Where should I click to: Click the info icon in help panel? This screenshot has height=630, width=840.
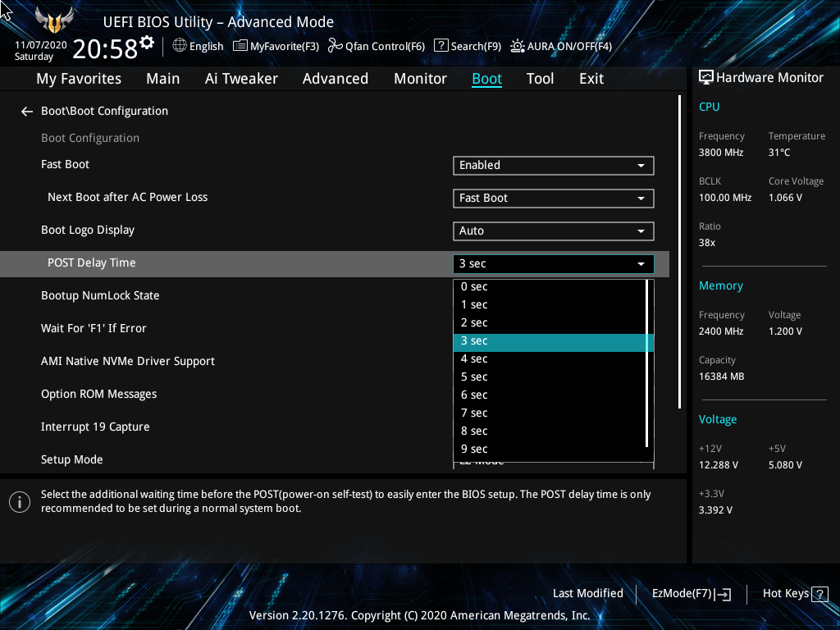[x=20, y=502]
